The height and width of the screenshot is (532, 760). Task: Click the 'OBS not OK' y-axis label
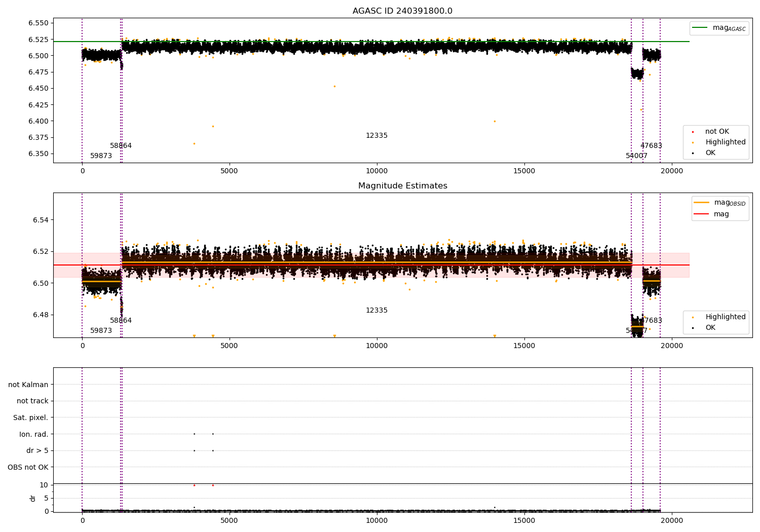click(28, 467)
